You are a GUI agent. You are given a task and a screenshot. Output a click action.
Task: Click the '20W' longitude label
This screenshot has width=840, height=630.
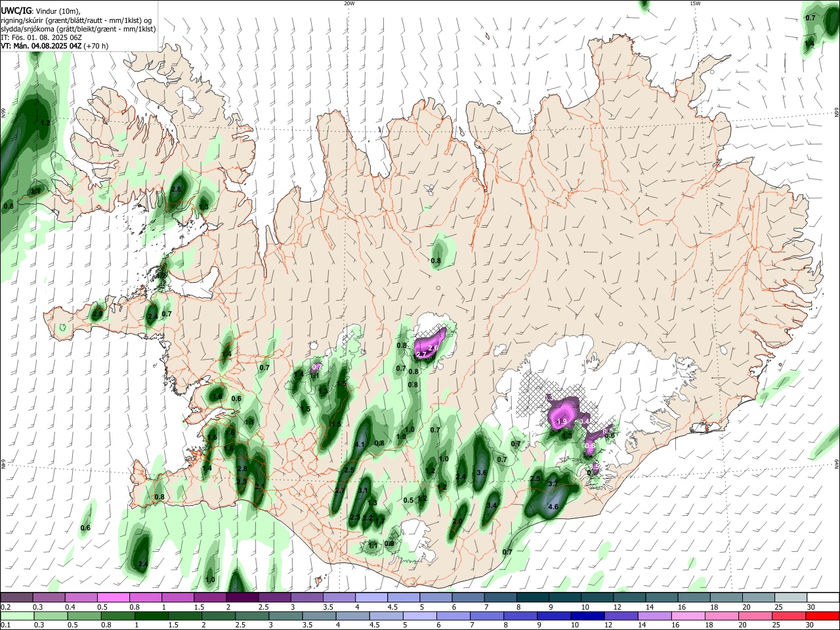(x=349, y=3)
